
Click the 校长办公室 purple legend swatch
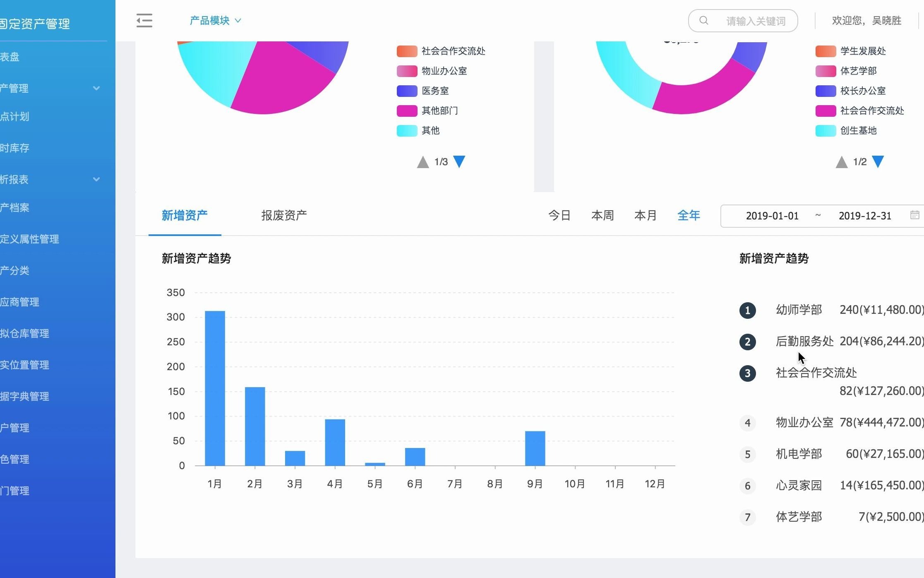[826, 91]
